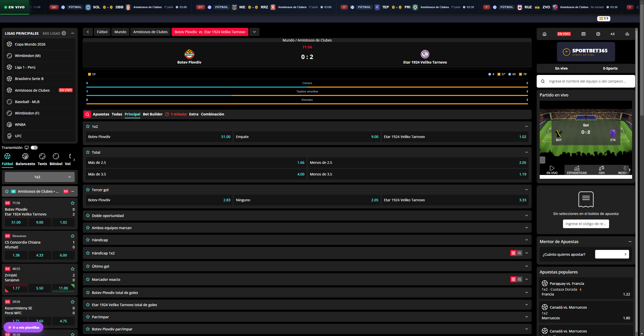Open Estadísticas in live match widget

point(577,170)
